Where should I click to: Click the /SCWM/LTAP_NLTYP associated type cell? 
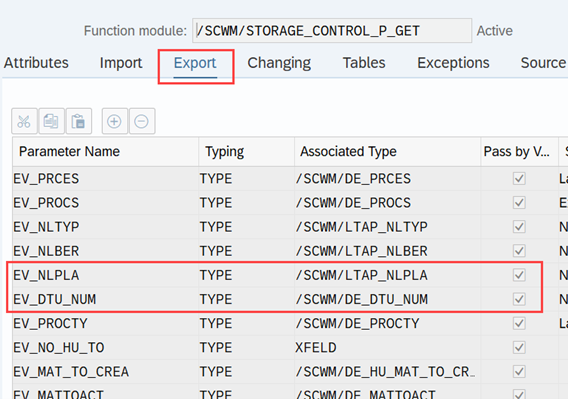pos(387,227)
